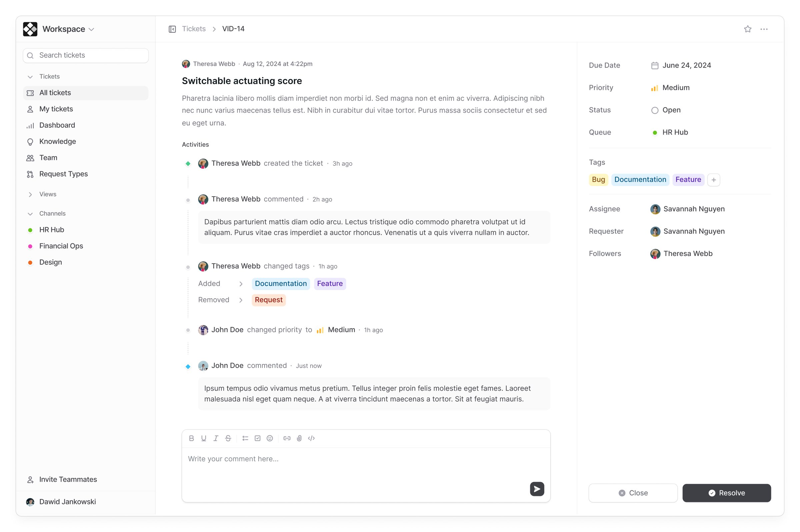Click the strikethrough formatting icon
Screen dimensions: 800x532
click(x=228, y=438)
